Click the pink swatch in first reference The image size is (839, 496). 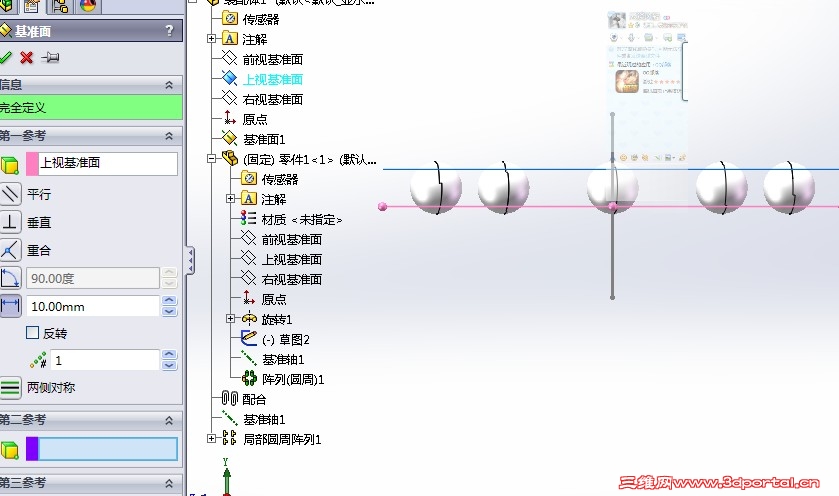[x=32, y=164]
